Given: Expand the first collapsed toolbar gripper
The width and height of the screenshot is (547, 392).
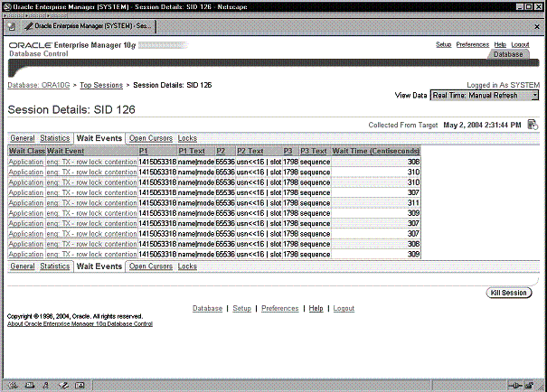Looking at the screenshot, I should pos(14,15).
